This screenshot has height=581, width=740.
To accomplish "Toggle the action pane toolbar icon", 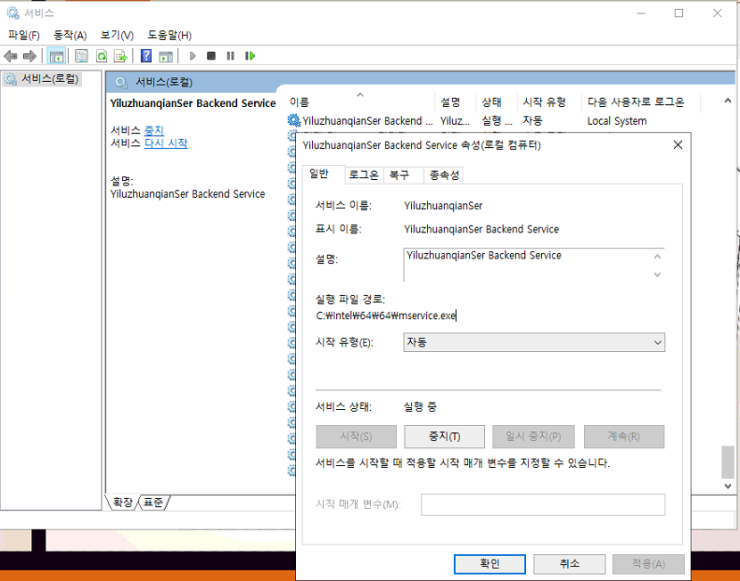I will pyautogui.click(x=166, y=56).
